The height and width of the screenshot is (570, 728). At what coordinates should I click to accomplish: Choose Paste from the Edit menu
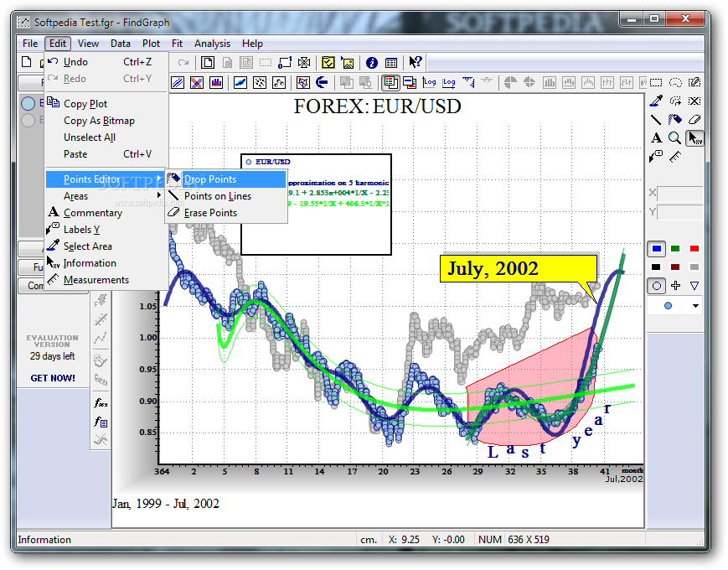[x=106, y=153]
